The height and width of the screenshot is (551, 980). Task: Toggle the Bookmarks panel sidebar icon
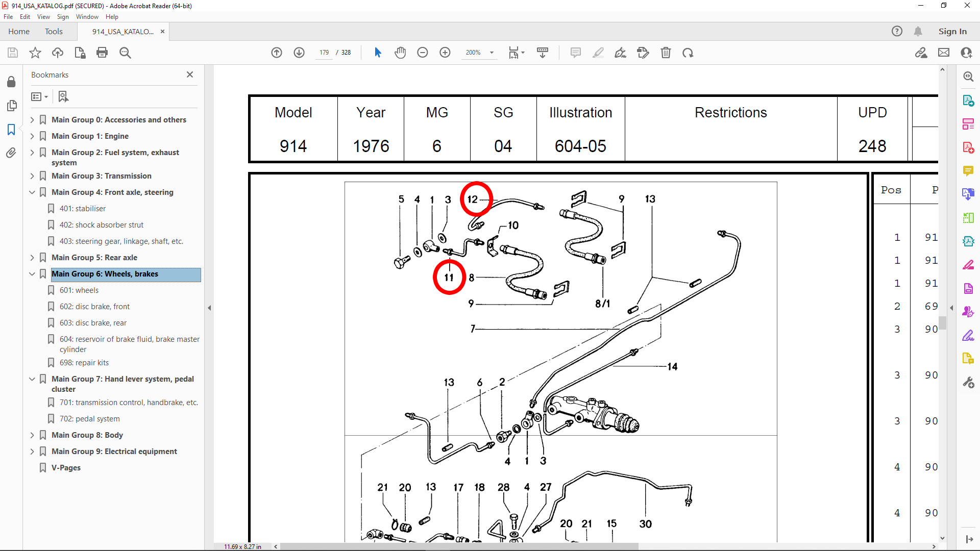pos(11,130)
